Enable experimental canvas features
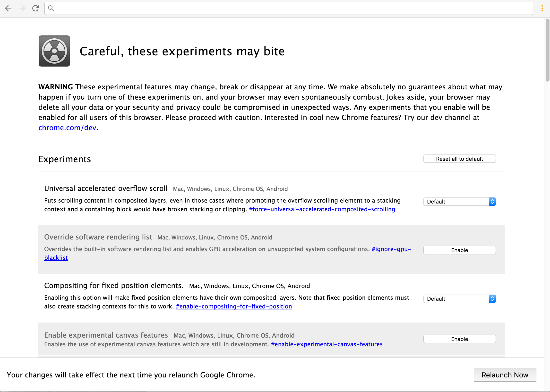The height and width of the screenshot is (392, 550). click(x=459, y=339)
